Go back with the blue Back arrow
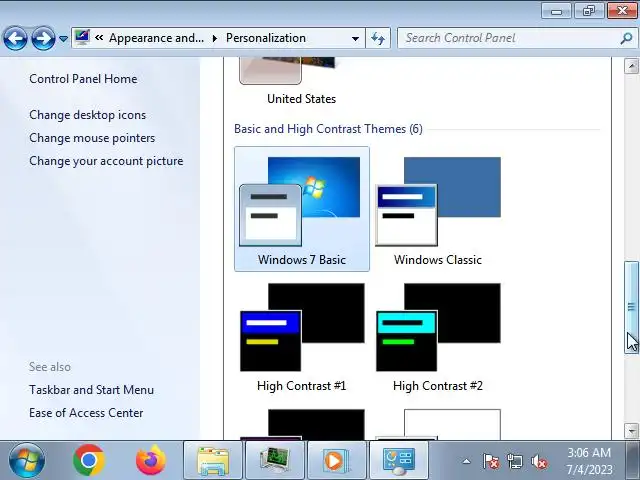Viewport: 640px width, 480px height. (x=16, y=38)
